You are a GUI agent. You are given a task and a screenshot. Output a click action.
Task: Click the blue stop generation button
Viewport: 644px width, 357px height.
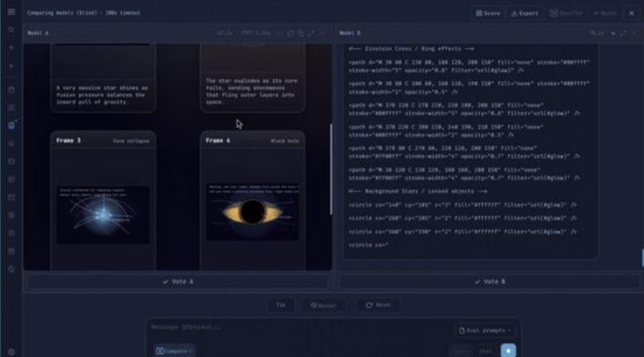tap(508, 351)
